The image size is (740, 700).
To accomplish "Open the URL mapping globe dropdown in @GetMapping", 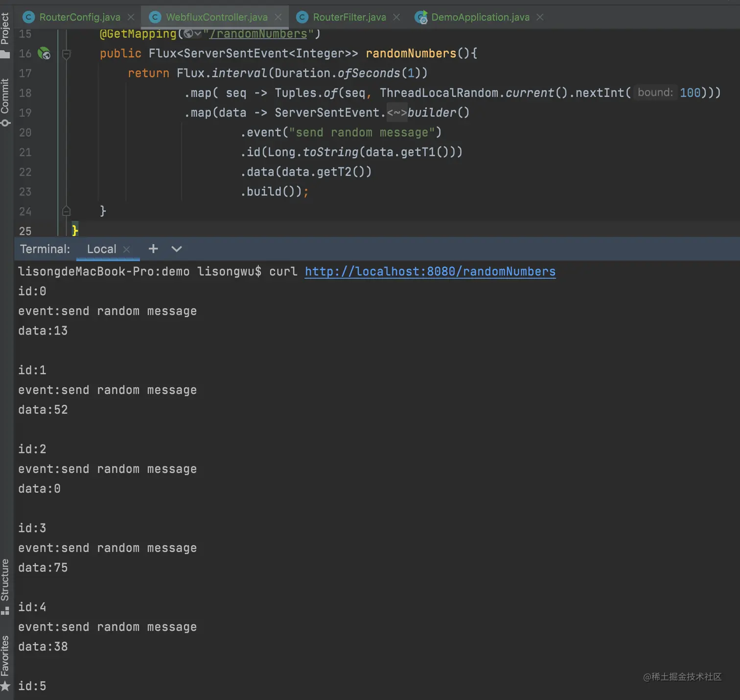I will pos(192,34).
